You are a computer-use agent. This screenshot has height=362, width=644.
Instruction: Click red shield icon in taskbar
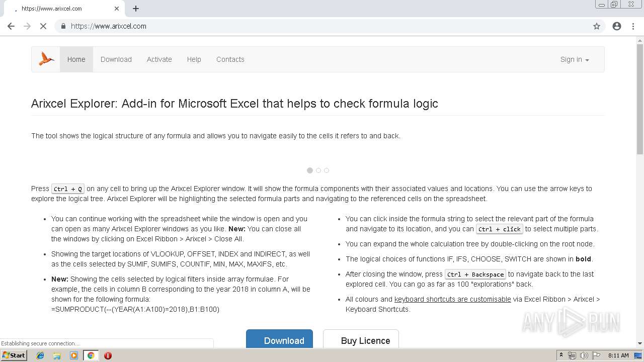[x=108, y=355]
